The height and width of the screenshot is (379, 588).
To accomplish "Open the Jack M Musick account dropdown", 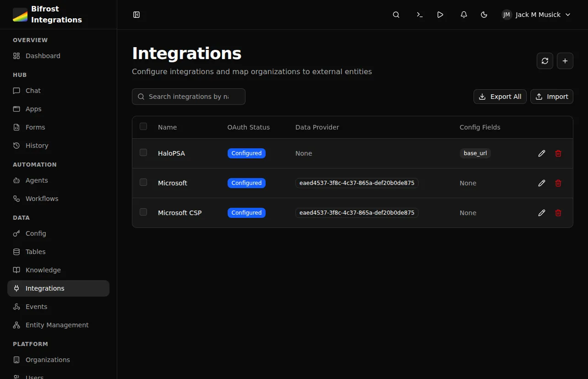I will tap(536, 15).
